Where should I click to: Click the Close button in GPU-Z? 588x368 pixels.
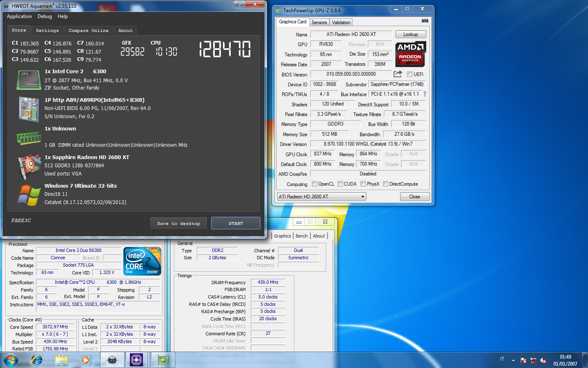click(414, 197)
